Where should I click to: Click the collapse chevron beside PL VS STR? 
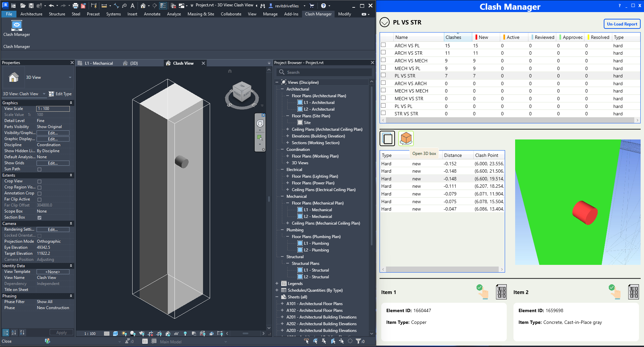385,22
